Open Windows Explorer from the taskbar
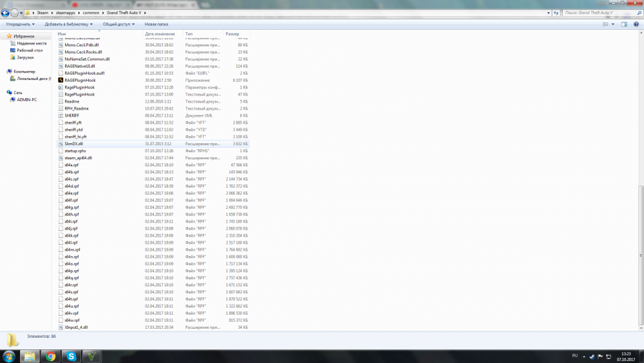This screenshot has width=644, height=363. (x=29, y=356)
